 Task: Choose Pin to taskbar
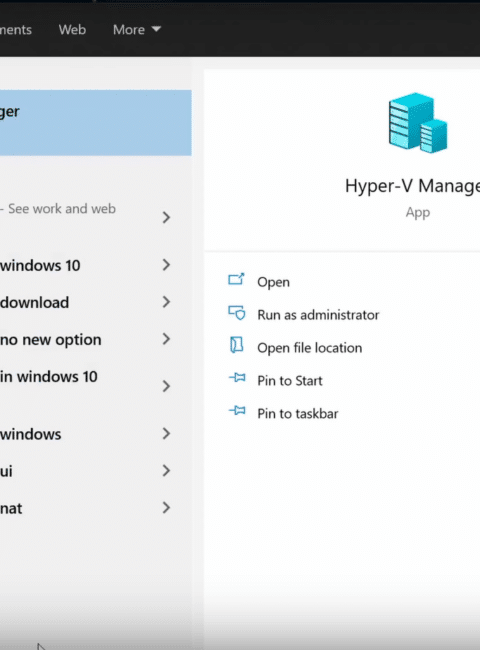(x=298, y=413)
